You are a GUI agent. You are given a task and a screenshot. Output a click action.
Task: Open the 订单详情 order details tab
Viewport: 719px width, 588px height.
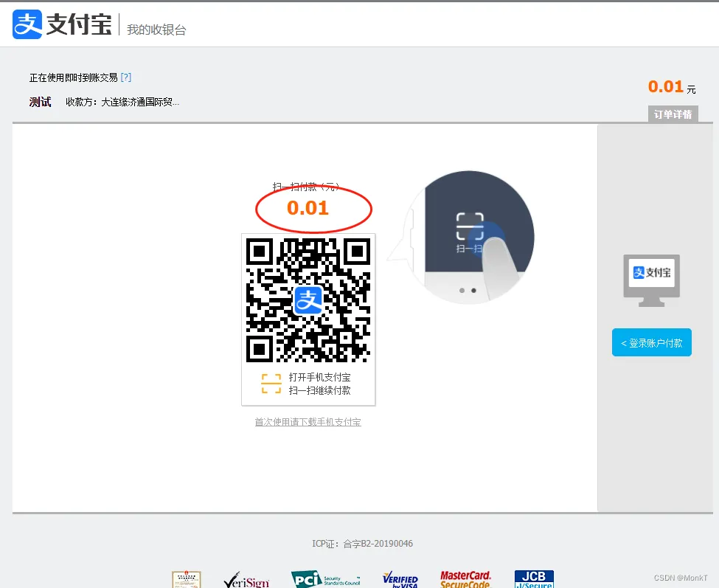(x=673, y=114)
